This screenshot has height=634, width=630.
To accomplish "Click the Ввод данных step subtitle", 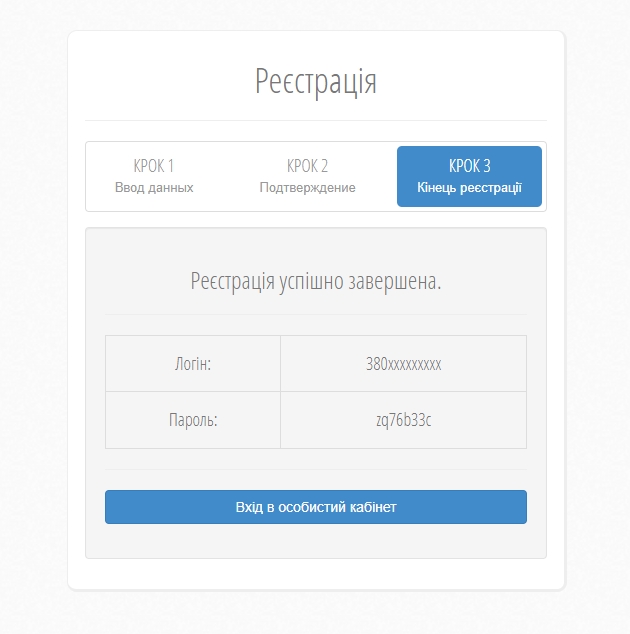I will click(x=154, y=188).
